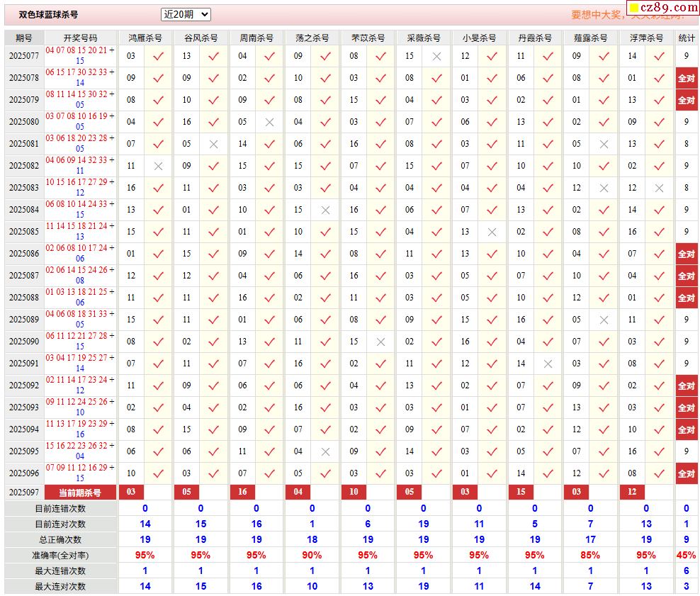Click the X mark for 薤露杀号 in row 2025081
Screen dimensions: 700x596
(x=604, y=144)
